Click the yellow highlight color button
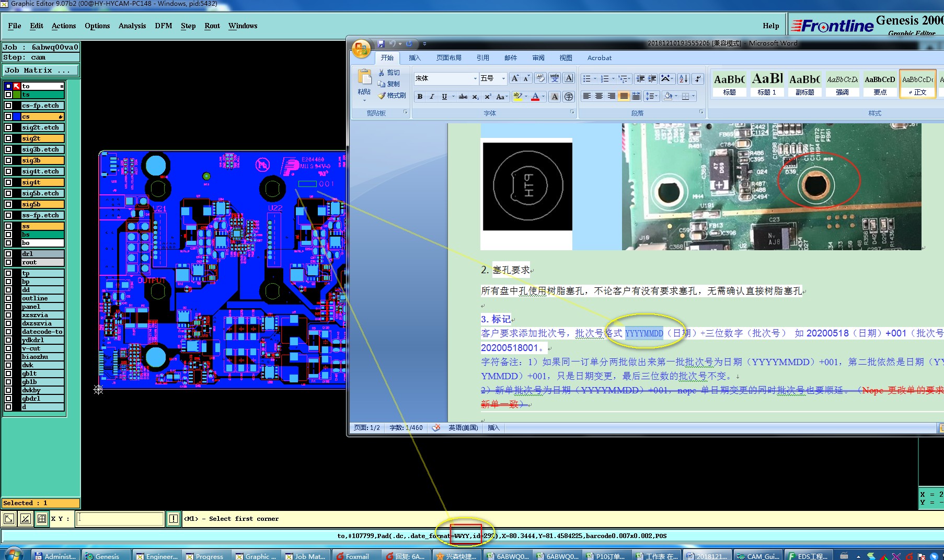This screenshot has width=944, height=560. point(518,97)
